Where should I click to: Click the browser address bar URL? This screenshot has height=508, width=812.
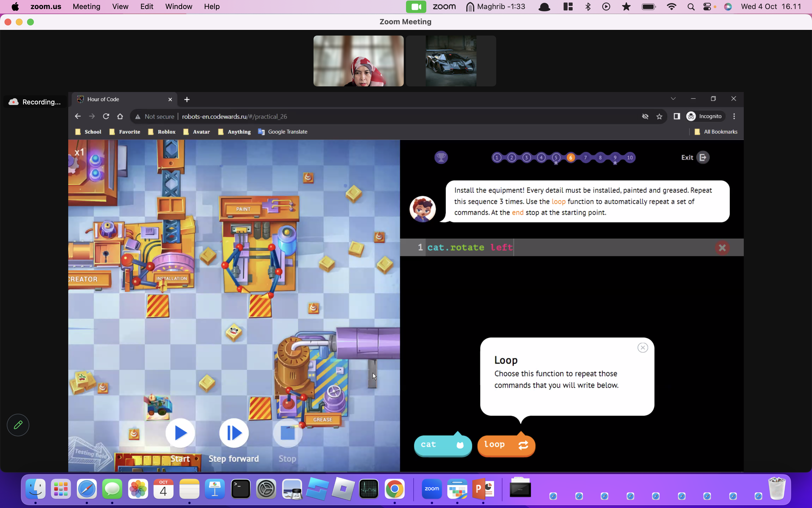[x=234, y=117]
